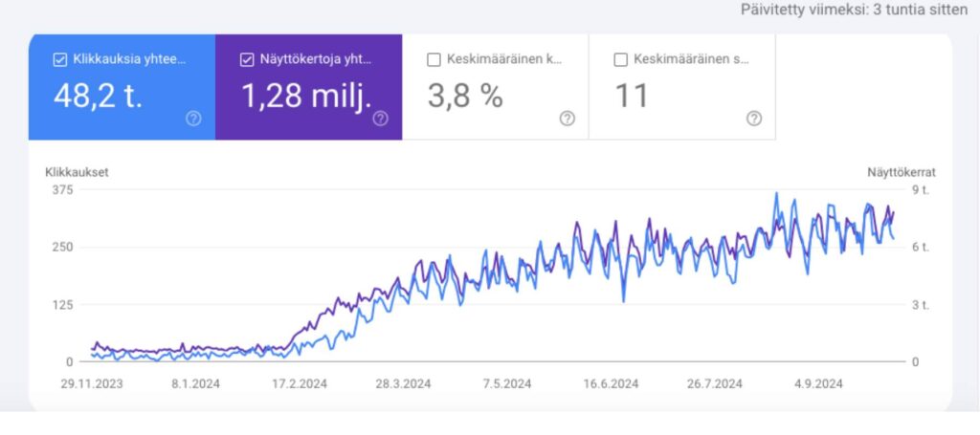Select the 48,2 t. clicks value
The width and height of the screenshot is (980, 435).
[x=99, y=95]
